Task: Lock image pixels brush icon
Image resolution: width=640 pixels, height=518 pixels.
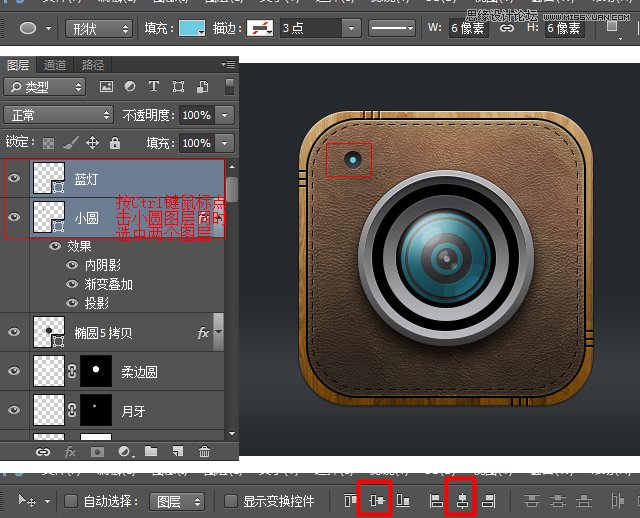Action: click(x=71, y=143)
